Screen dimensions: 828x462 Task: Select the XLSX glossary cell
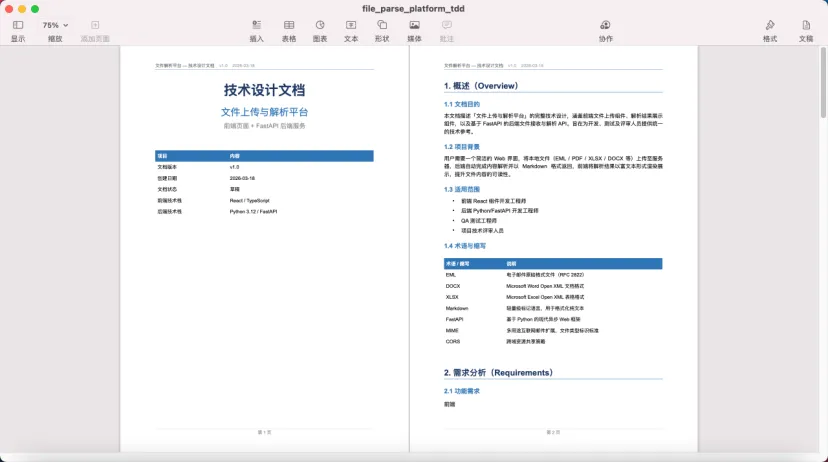coord(452,297)
